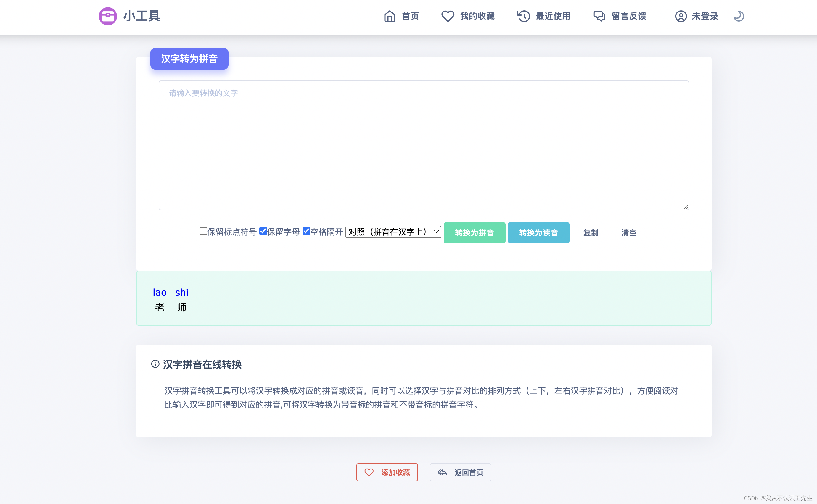Click the home icon in navigation

tap(389, 16)
